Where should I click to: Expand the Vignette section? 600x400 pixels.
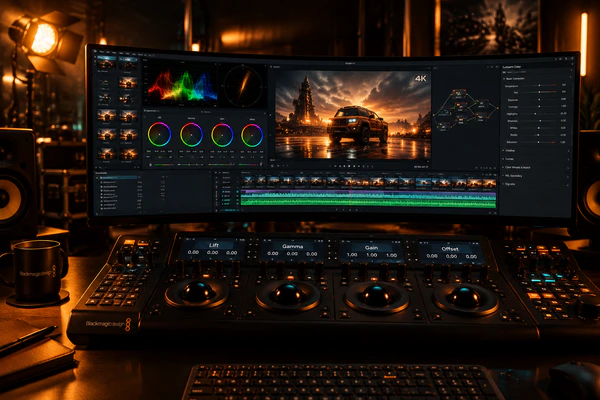pos(504,184)
